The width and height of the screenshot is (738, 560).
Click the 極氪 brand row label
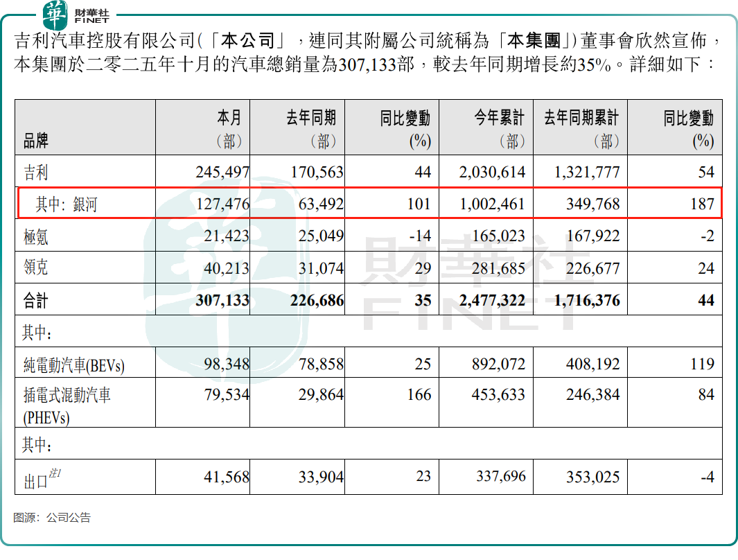pos(36,236)
